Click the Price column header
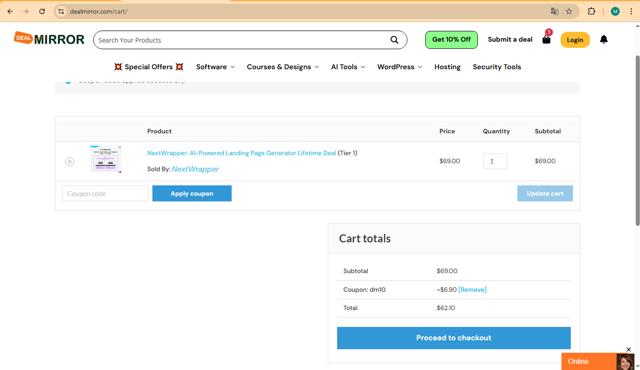Screen dimensions: 640x370 (447, 131)
